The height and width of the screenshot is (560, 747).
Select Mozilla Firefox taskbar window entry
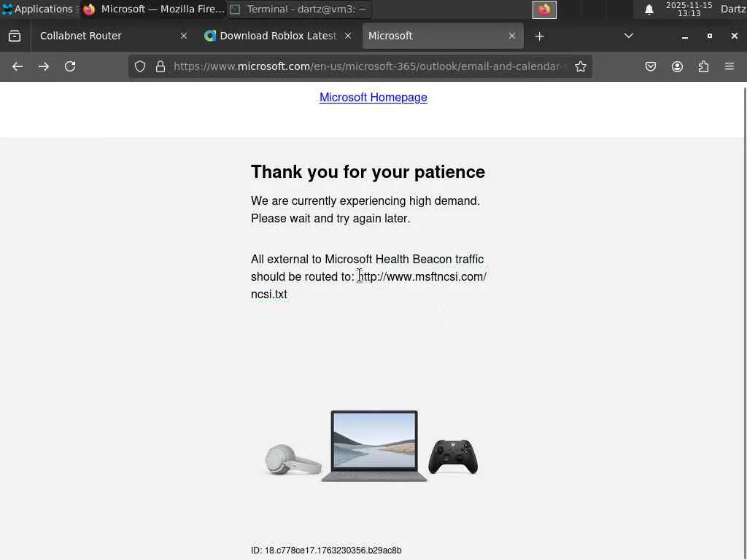153,9
